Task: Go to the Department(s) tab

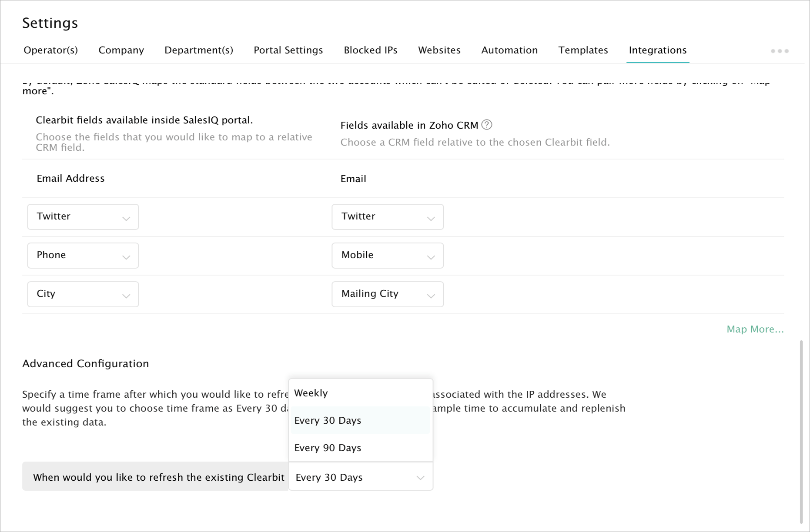Action: pyautogui.click(x=199, y=50)
